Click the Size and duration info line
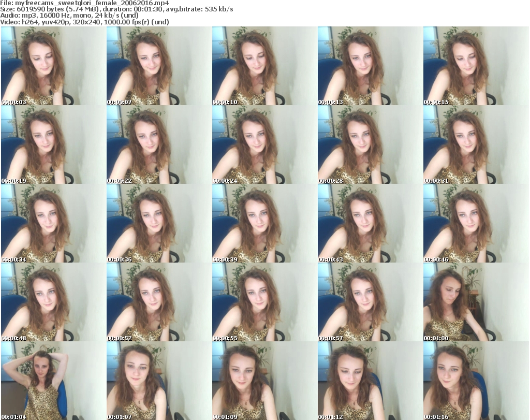Viewport: 530px width, 420px height. coord(116,9)
